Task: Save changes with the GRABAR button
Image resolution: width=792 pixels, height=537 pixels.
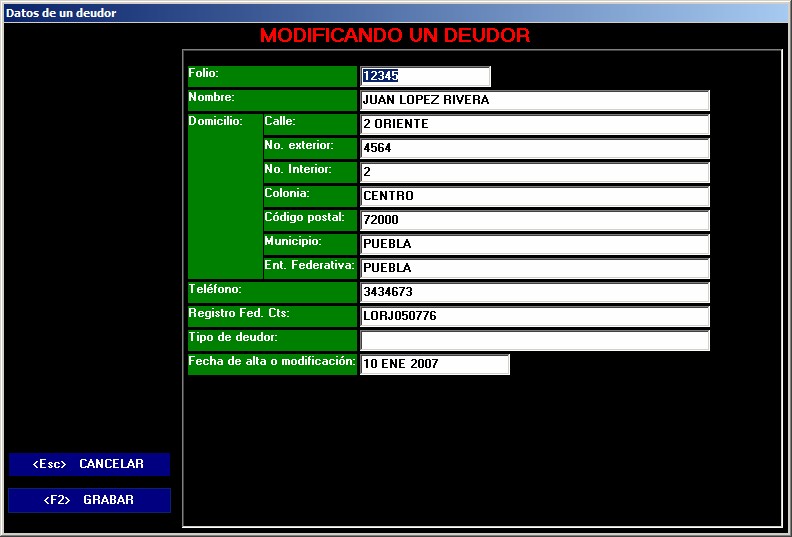Action: 89,500
